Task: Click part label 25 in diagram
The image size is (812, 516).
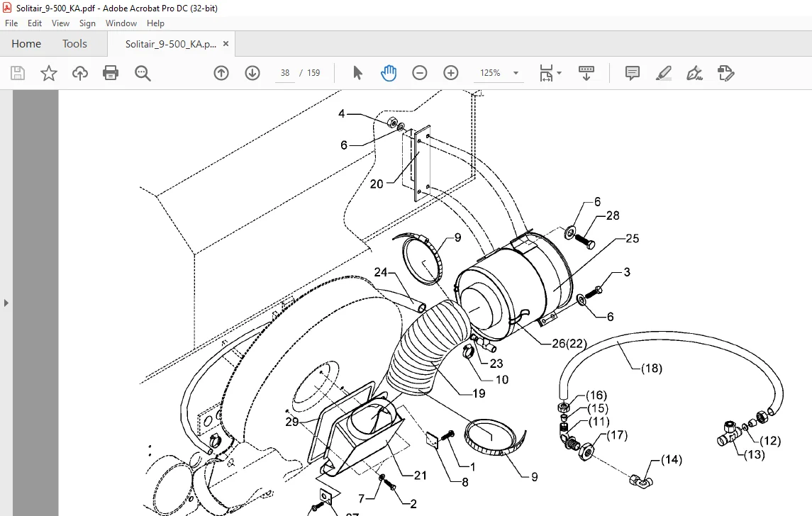Action: [633, 239]
